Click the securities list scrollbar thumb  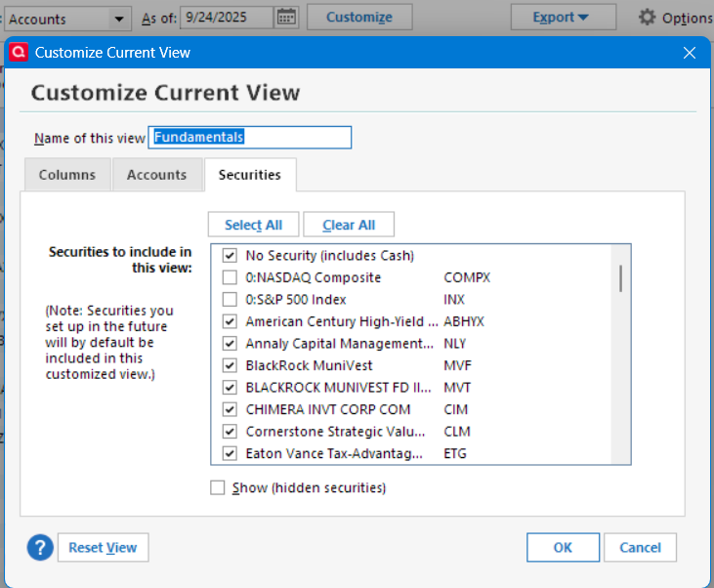point(620,277)
